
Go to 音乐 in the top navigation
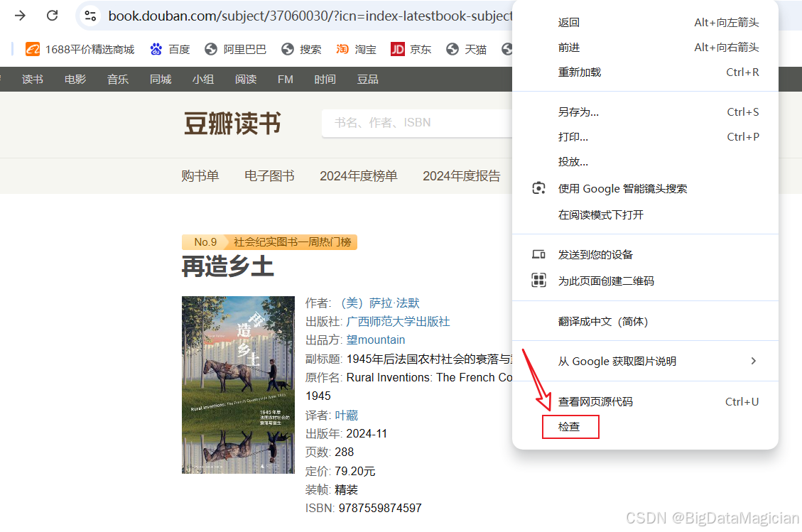pyautogui.click(x=118, y=80)
